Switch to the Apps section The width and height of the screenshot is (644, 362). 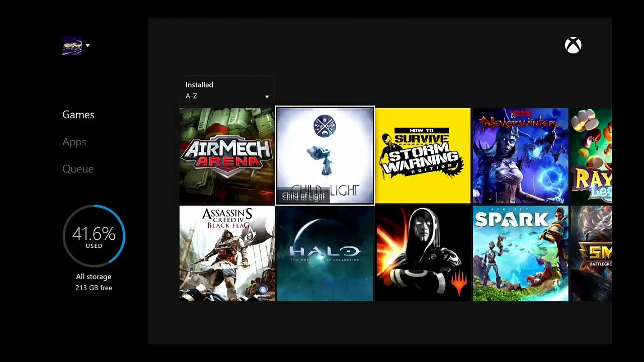point(74,142)
